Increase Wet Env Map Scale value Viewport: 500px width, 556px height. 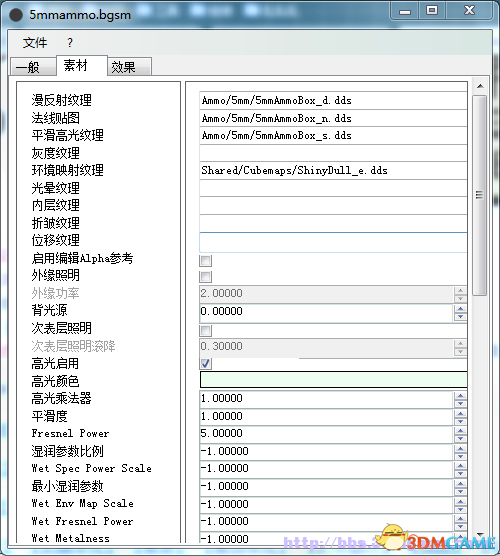460,501
